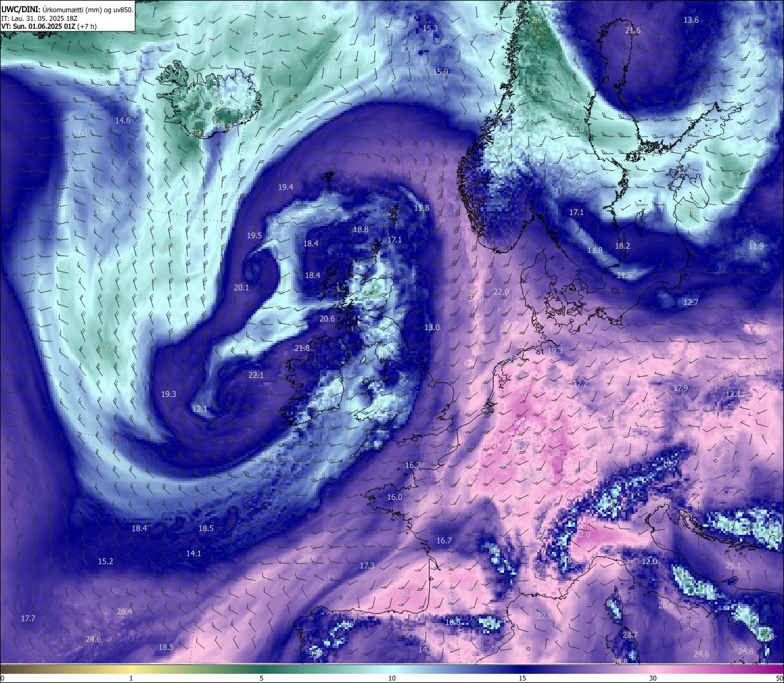This screenshot has height=683, width=784.
Task: Click the 17.7 value in the lower-left
Action: (x=28, y=619)
